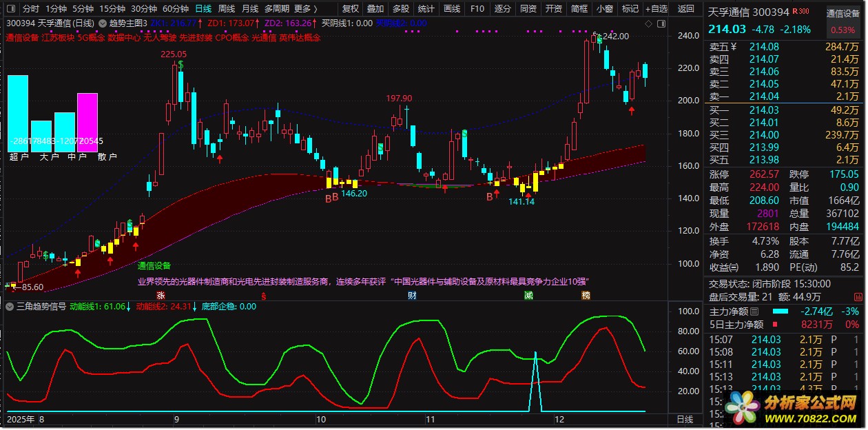868x430 pixels.
Task: Click the 涨 event marker on timeline
Action: point(161,296)
